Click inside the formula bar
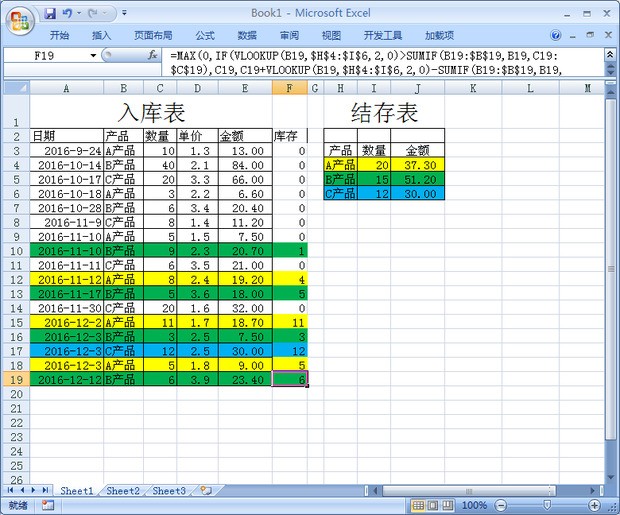This screenshot has height=515, width=620. coord(382,62)
